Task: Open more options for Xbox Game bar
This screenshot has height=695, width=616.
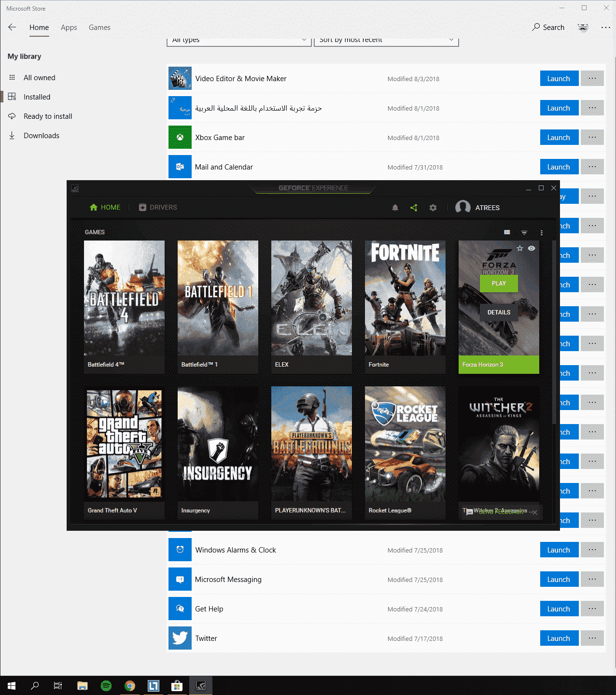Action: pos(592,138)
